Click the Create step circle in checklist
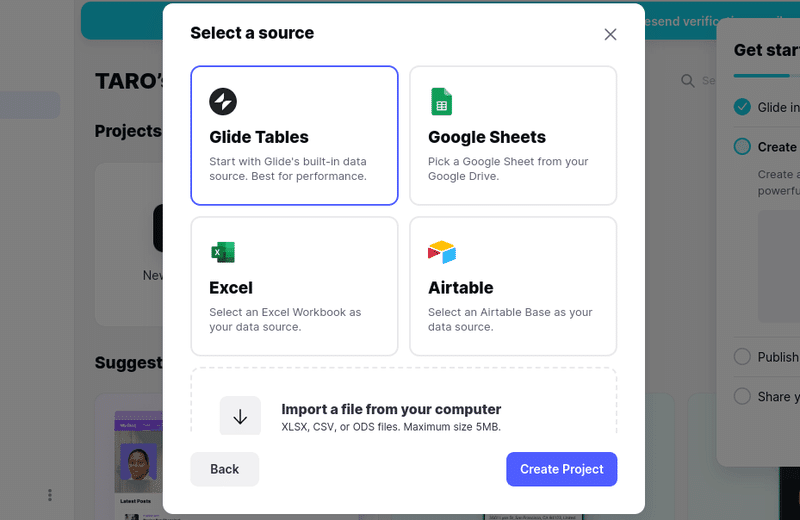 [x=742, y=146]
